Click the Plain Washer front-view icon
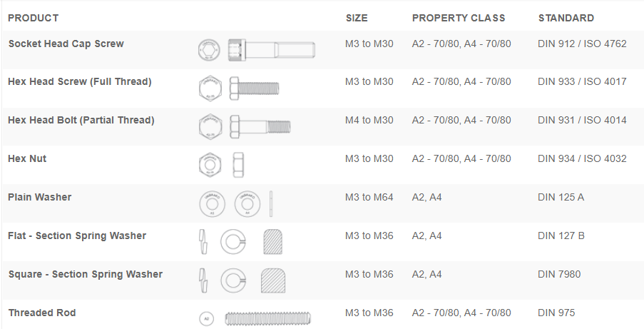This screenshot has height=329, width=644. coord(208,203)
